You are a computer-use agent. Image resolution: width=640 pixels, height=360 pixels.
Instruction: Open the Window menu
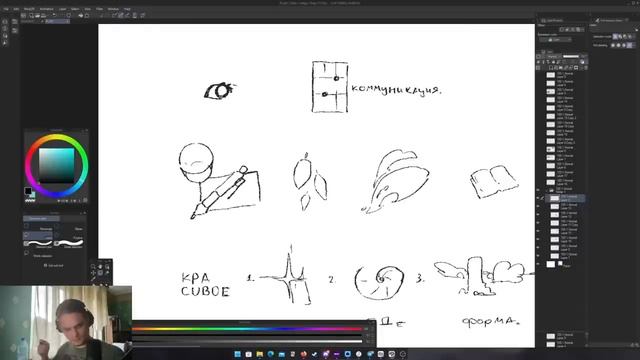pyautogui.click(x=113, y=9)
